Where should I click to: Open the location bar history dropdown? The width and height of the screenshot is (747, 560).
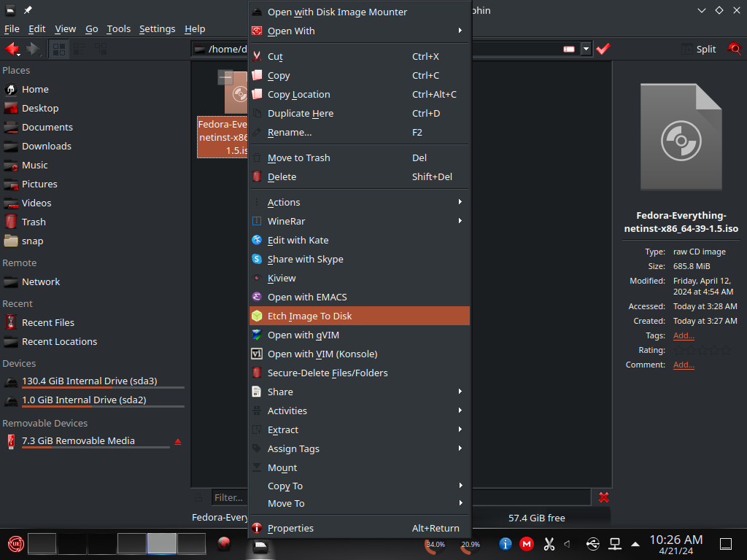586,49
